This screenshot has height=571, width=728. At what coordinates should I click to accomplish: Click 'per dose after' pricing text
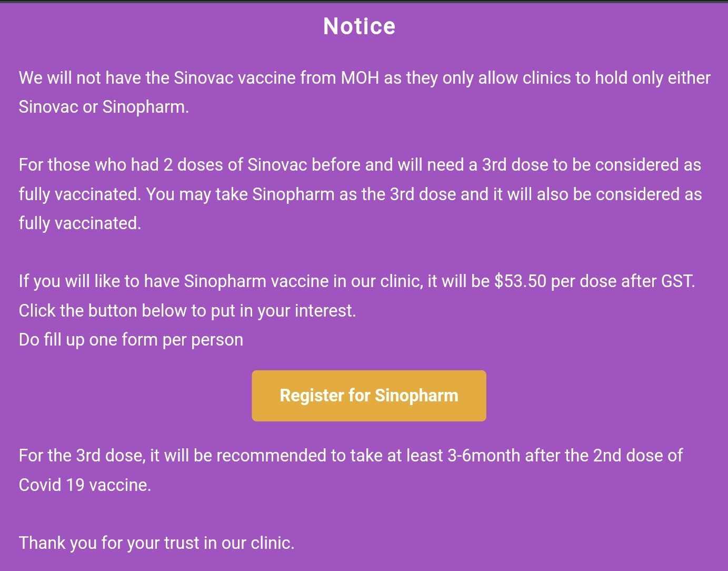click(602, 281)
